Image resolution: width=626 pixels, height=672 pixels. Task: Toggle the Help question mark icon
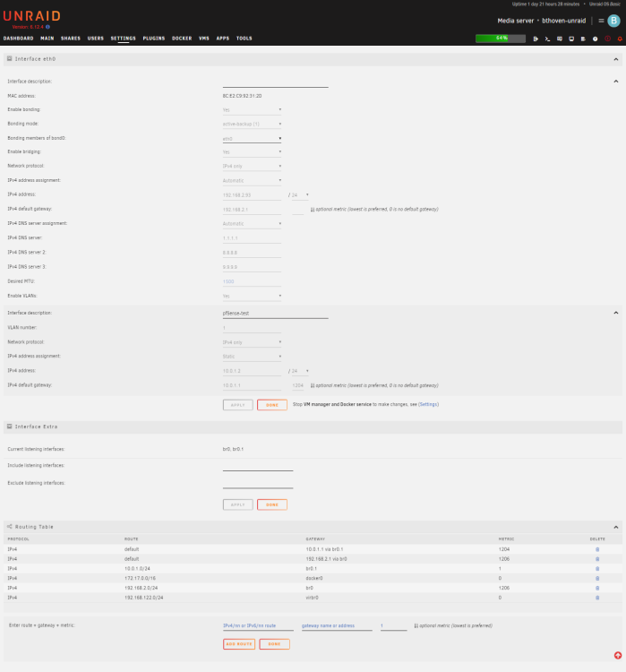[596, 39]
